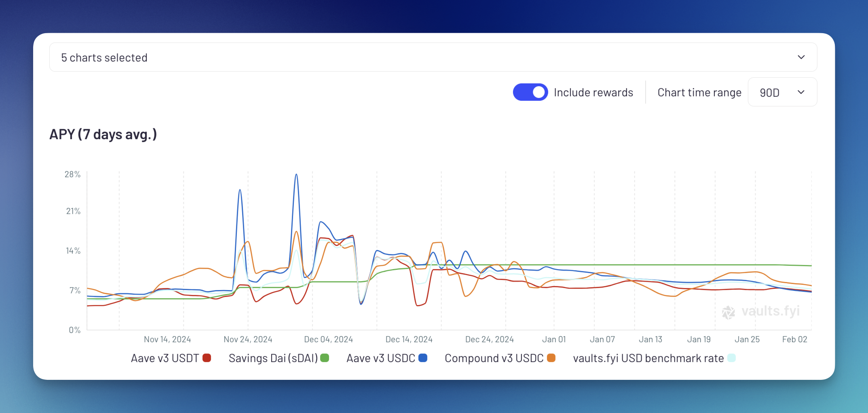The width and height of the screenshot is (868, 413).
Task: Toggle the Include rewards switch
Action: 530,92
